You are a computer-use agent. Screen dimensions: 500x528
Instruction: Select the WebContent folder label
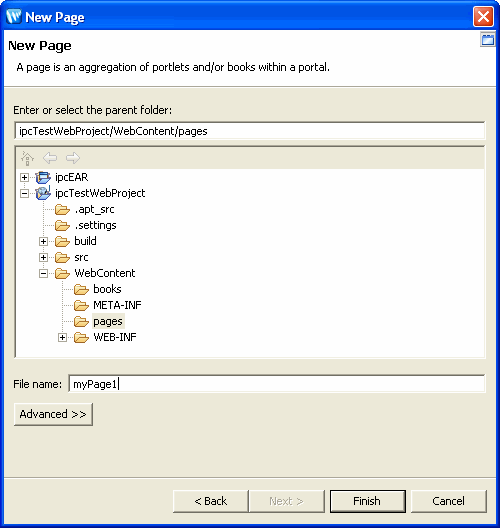(x=105, y=273)
